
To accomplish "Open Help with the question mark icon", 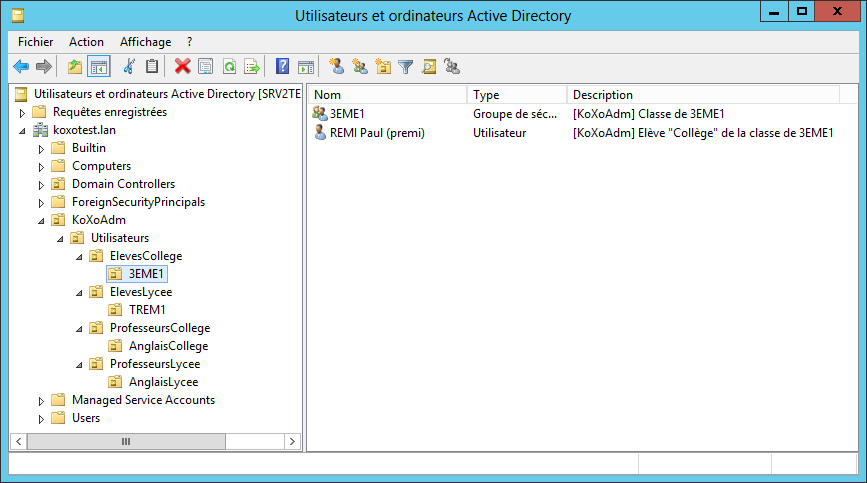I will click(x=282, y=67).
